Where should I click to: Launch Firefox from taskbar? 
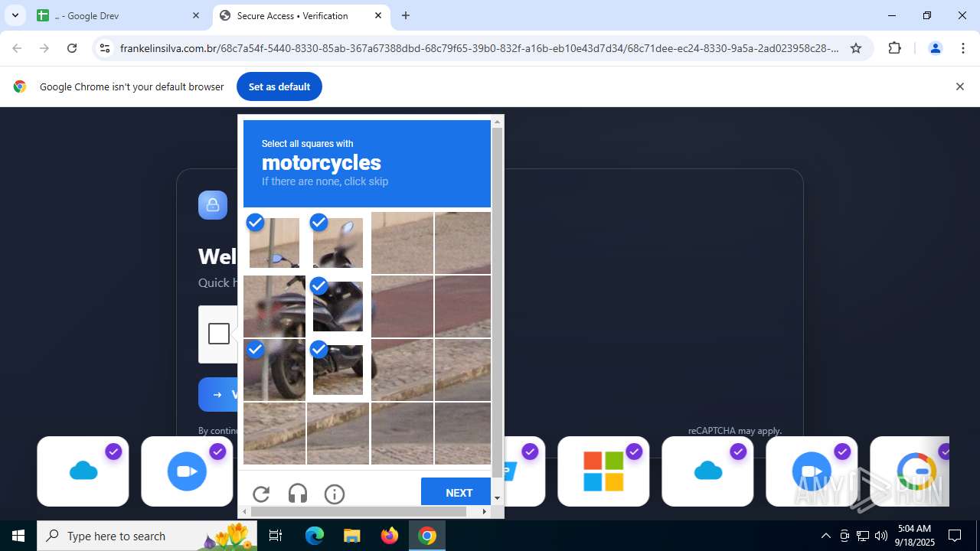click(x=390, y=536)
